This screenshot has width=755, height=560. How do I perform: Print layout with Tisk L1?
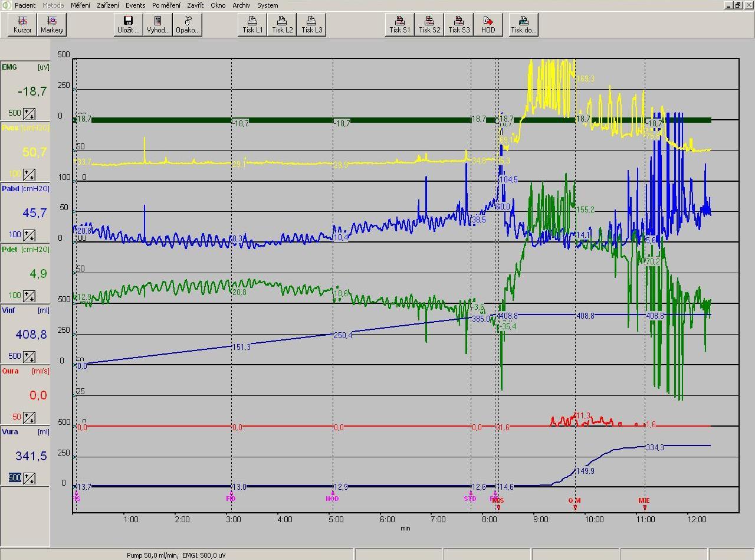coord(252,25)
